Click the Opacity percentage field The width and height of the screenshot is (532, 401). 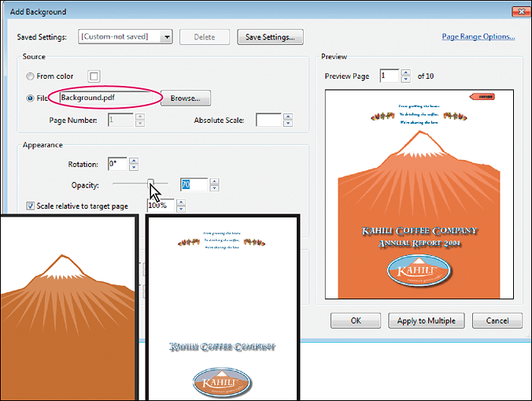click(x=194, y=184)
